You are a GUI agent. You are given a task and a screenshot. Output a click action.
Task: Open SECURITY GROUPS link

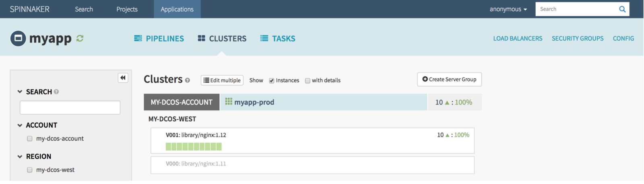578,39
